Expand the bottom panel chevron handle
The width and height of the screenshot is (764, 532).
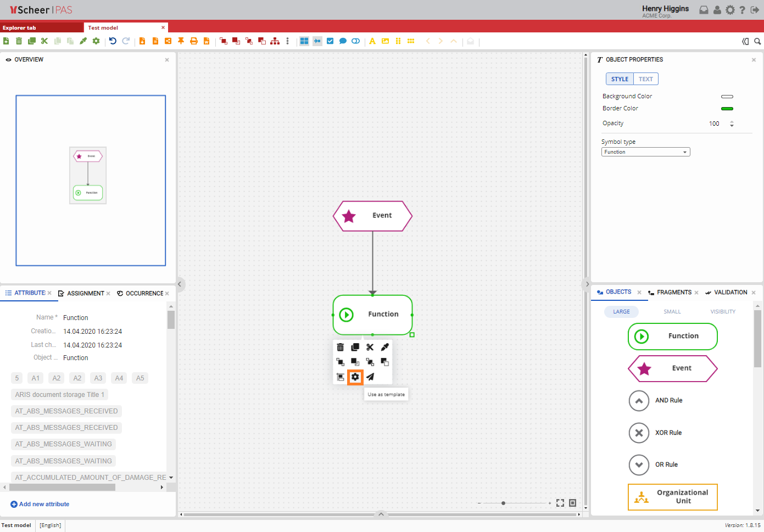click(381, 514)
